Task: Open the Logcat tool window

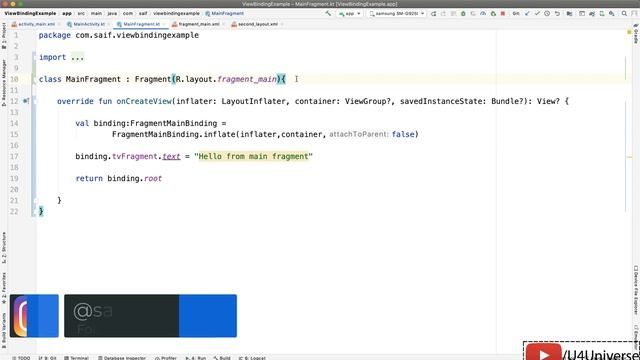Action: (252, 358)
